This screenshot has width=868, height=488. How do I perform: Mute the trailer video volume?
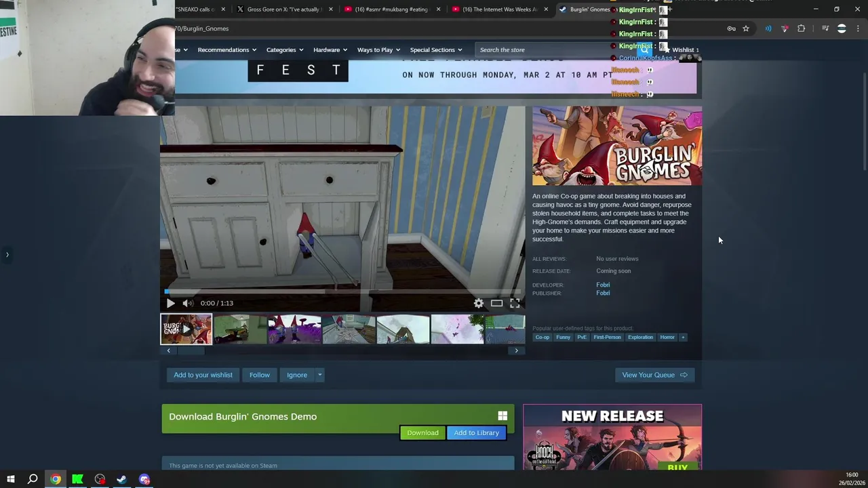pos(188,303)
